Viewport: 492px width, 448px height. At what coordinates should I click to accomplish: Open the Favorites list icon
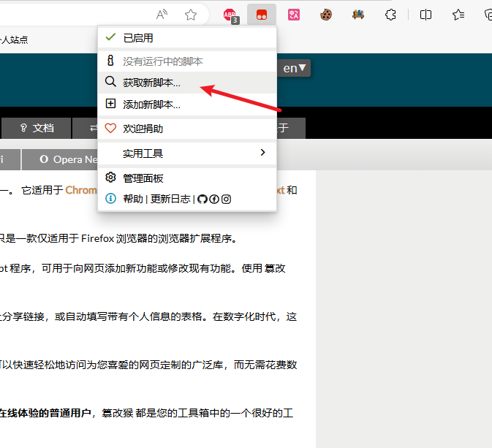[458, 15]
